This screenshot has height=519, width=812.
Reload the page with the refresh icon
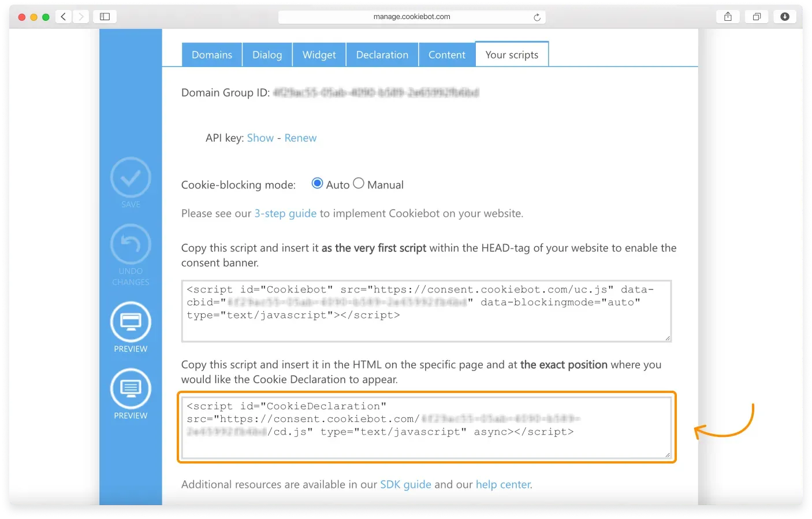(x=537, y=17)
